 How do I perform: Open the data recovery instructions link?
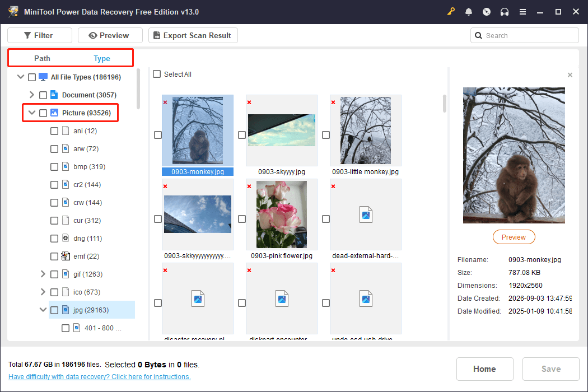point(100,377)
